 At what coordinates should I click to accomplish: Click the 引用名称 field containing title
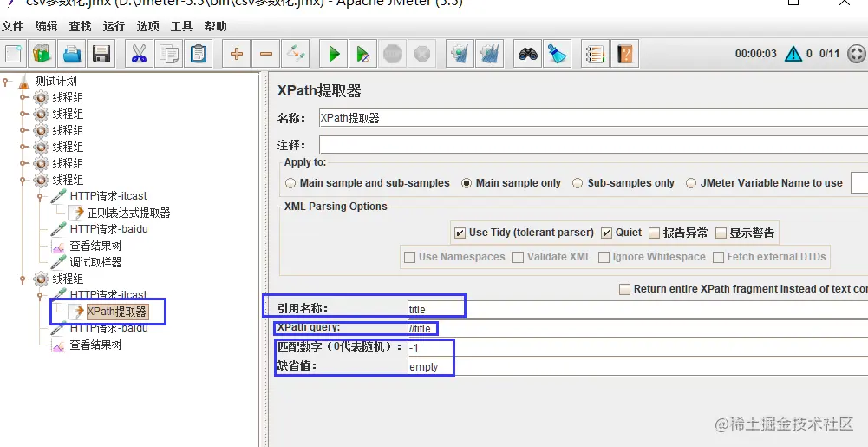[637, 309]
